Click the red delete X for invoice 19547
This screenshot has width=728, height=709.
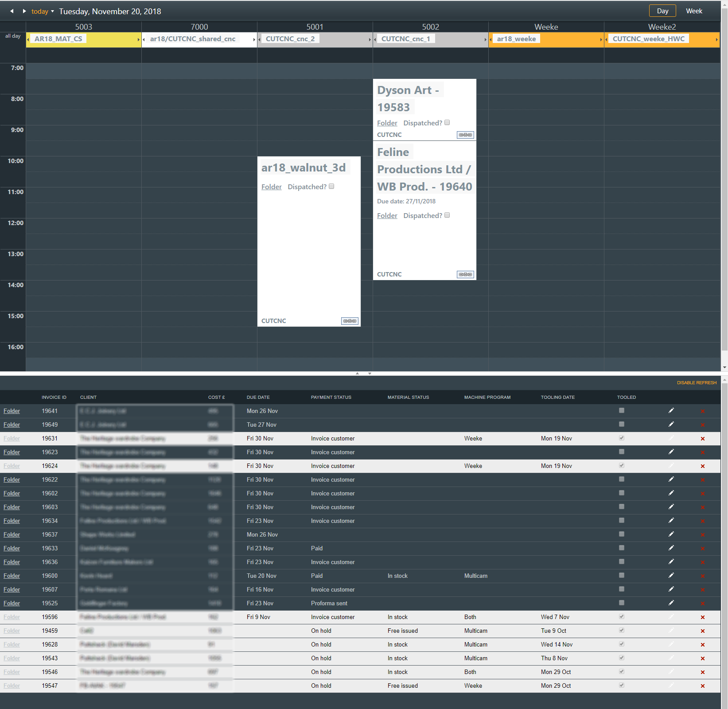pyautogui.click(x=702, y=686)
